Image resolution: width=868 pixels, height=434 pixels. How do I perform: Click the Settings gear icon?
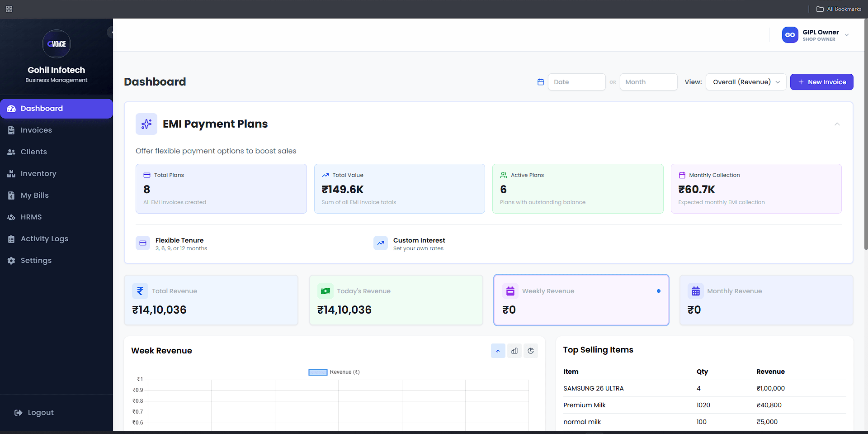11,261
